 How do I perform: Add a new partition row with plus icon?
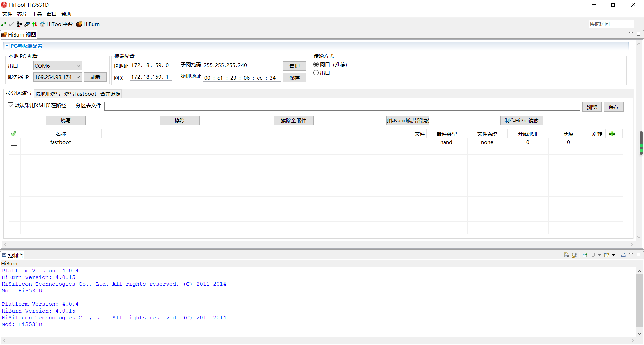point(612,134)
